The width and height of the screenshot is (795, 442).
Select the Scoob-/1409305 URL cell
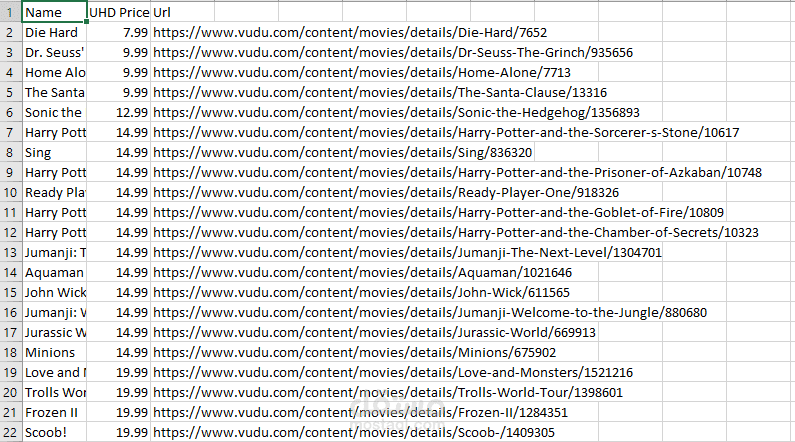click(x=353, y=432)
